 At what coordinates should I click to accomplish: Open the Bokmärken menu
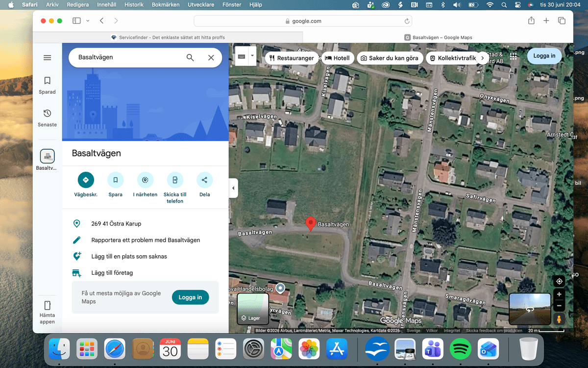166,5
